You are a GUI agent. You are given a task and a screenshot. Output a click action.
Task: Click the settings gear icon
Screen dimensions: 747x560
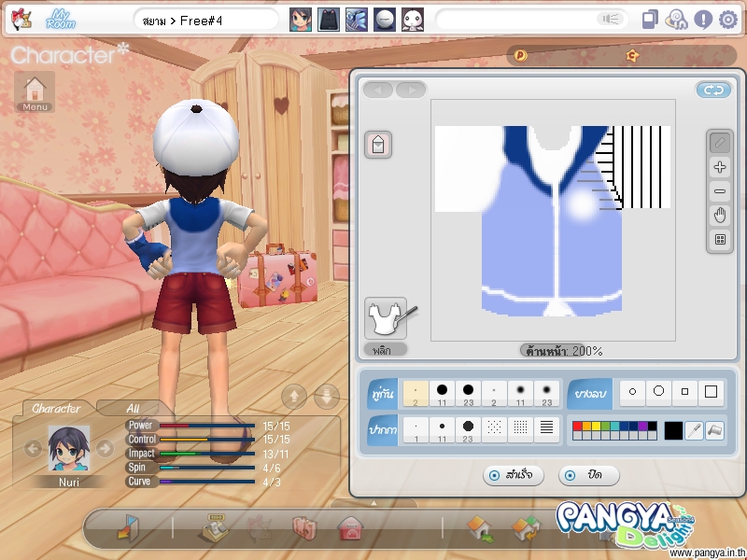click(728, 20)
